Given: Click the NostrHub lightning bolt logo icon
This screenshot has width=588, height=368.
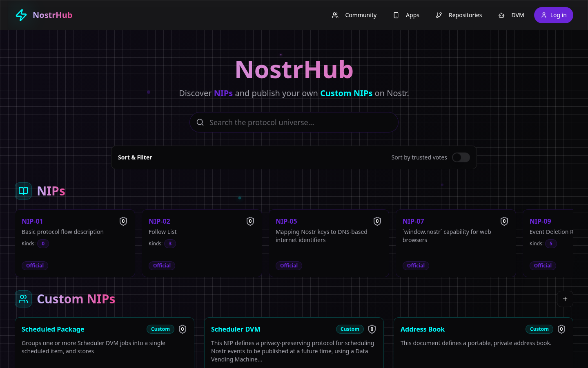Looking at the screenshot, I should [x=21, y=15].
